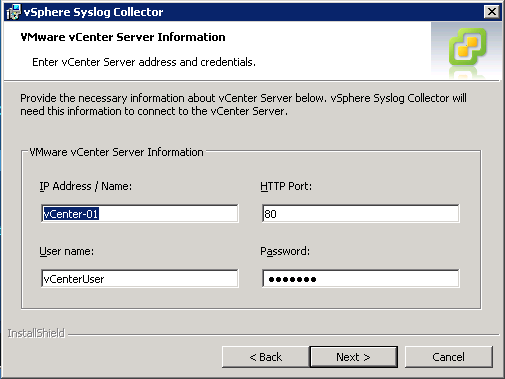
Task: Click the VMware vSphere logo in the header
Action: (468, 46)
